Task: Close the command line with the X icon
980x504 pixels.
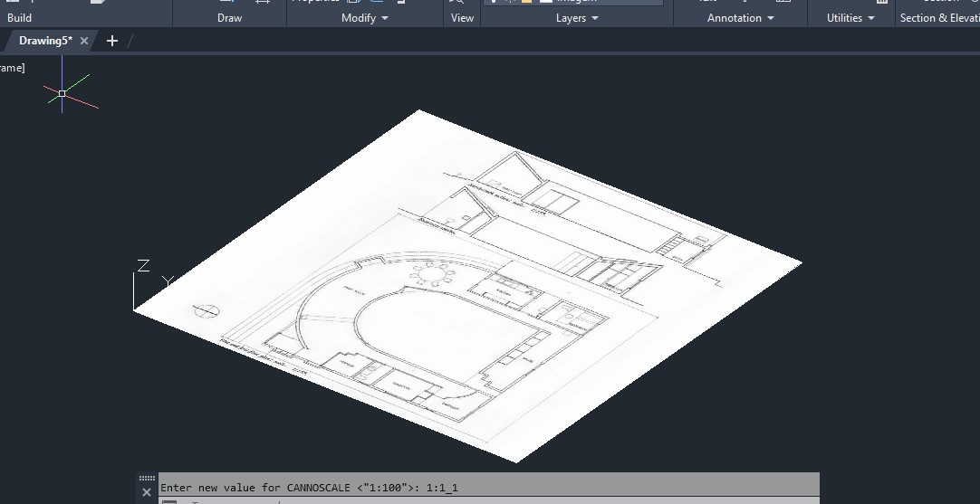Action: pos(147,492)
